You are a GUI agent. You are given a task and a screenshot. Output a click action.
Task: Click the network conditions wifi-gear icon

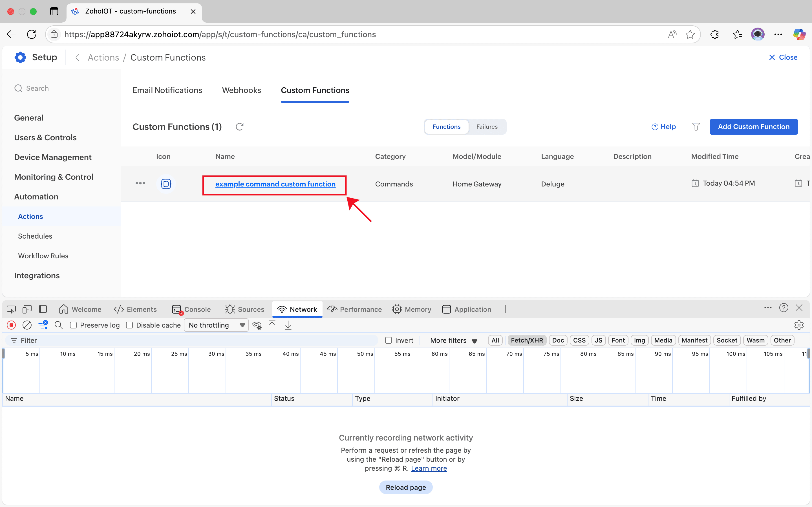[x=257, y=325]
